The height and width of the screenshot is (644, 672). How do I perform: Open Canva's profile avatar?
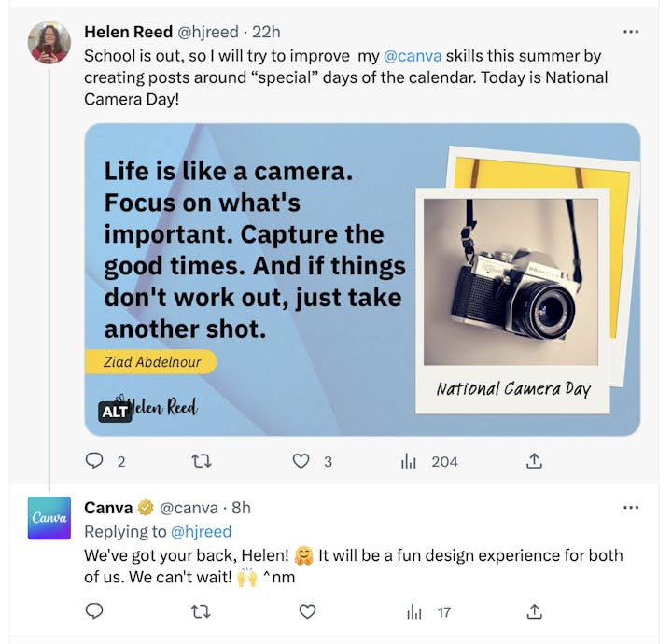click(49, 518)
